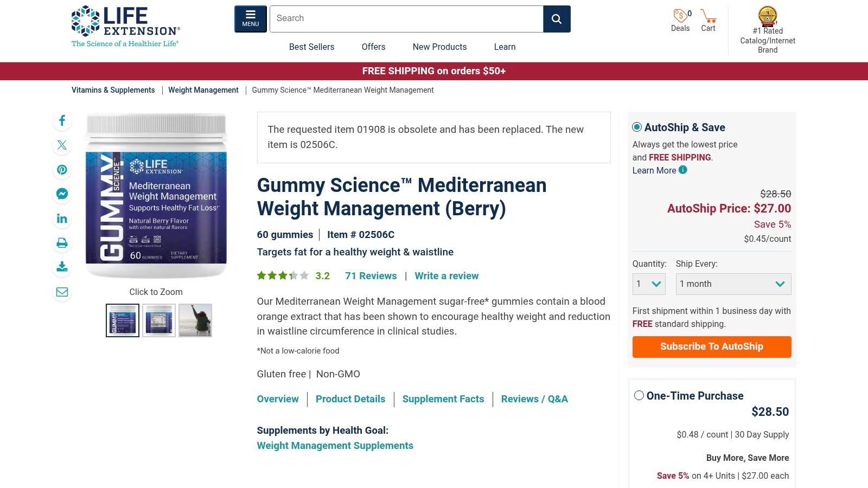Share through Messenger icon
868x488 pixels.
[x=62, y=194]
